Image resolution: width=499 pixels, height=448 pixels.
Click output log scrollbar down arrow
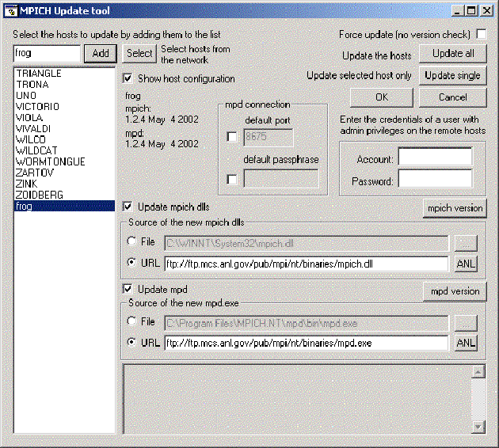pyautogui.click(x=478, y=427)
